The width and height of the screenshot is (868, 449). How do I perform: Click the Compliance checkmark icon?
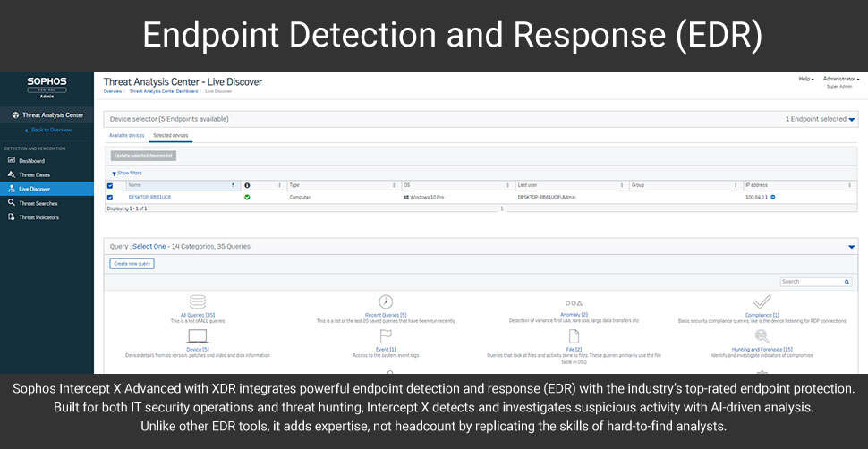762,302
